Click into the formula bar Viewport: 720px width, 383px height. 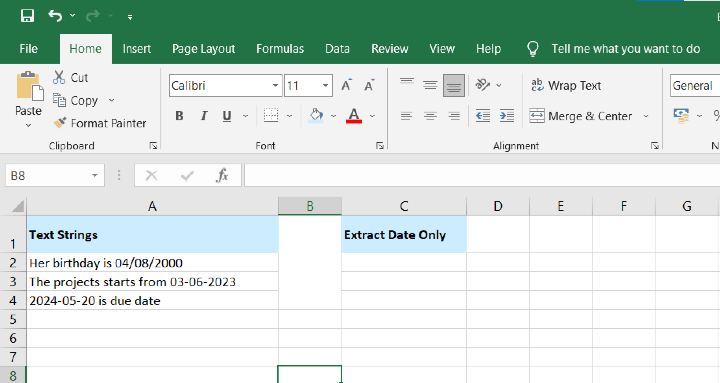pos(482,175)
